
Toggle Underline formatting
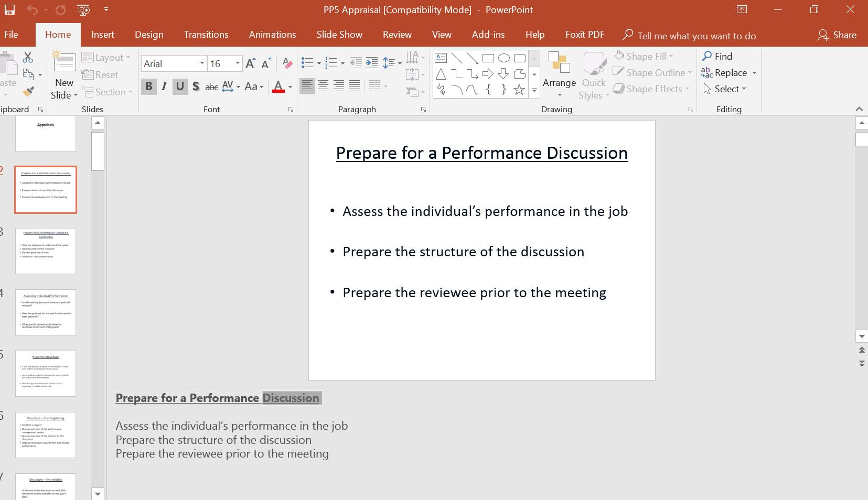pyautogui.click(x=180, y=86)
